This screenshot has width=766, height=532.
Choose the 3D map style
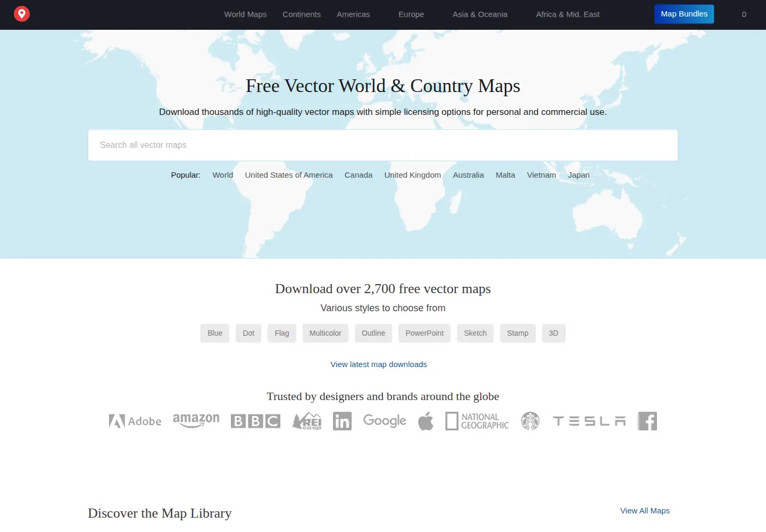(554, 333)
